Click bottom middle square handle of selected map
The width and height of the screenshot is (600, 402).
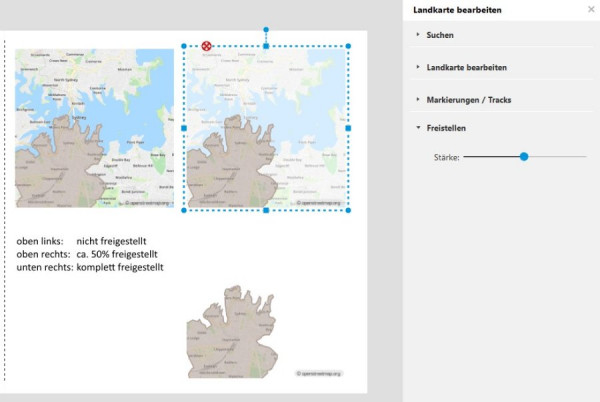click(266, 210)
